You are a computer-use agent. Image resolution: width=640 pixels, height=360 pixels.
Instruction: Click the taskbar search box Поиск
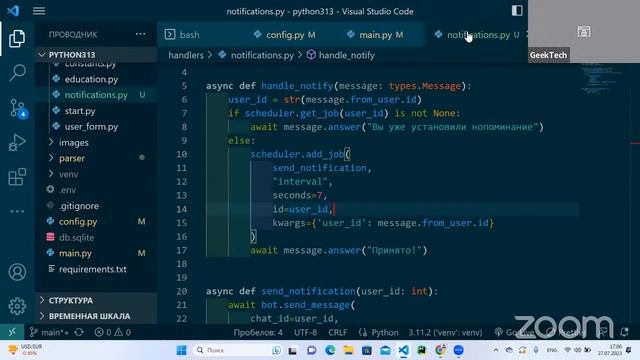click(238, 350)
